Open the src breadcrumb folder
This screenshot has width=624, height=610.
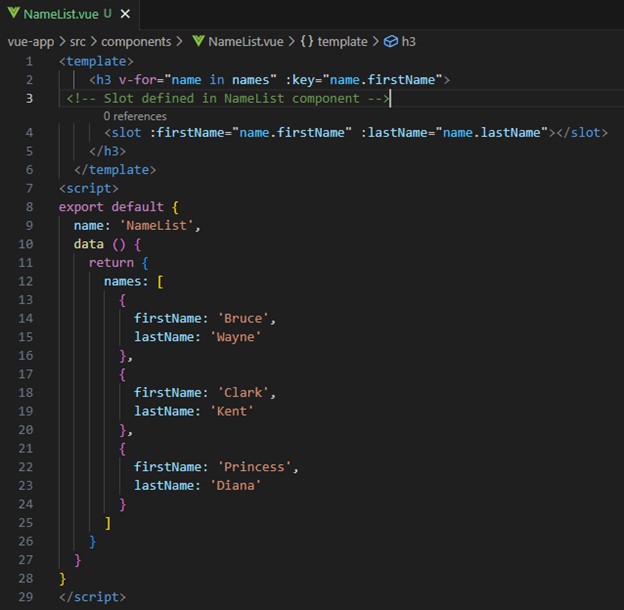tap(78, 41)
